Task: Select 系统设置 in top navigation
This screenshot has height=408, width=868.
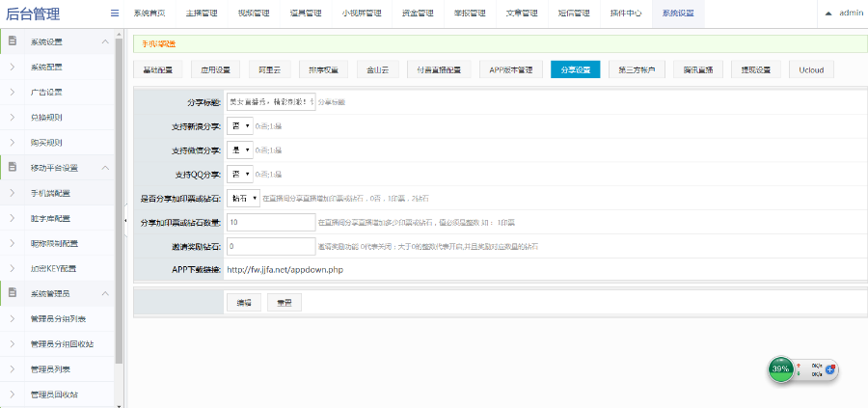Action: click(x=678, y=14)
